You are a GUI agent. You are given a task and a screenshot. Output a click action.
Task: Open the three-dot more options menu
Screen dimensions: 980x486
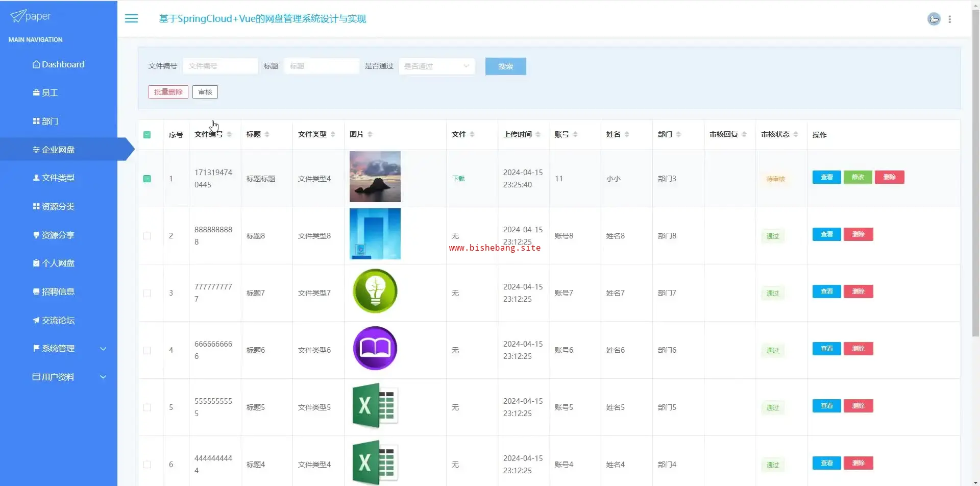949,19
